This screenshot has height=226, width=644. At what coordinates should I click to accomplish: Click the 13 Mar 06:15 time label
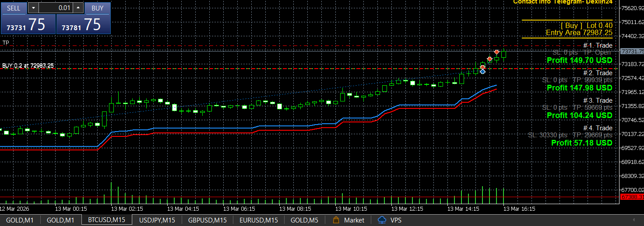pyautogui.click(x=239, y=209)
